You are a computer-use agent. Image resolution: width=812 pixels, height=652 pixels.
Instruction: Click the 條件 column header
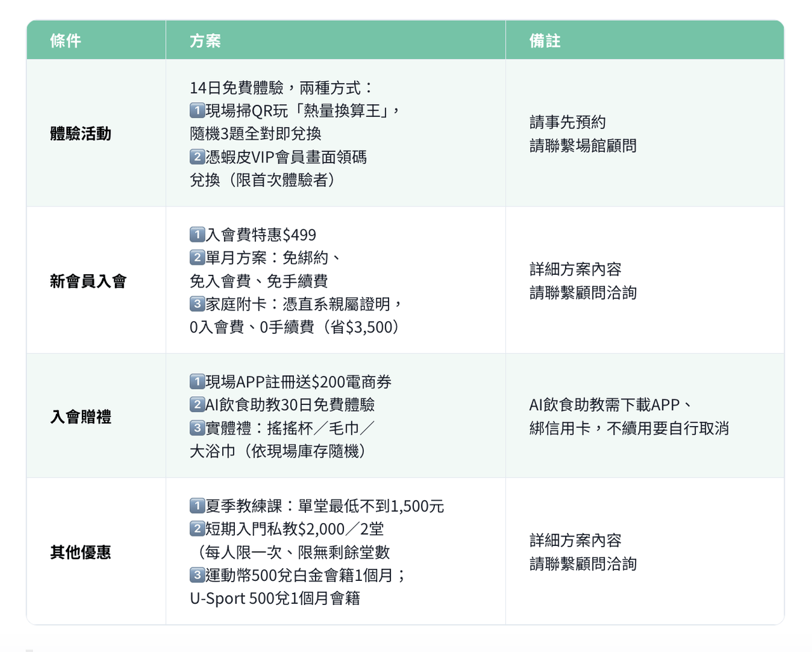pyautogui.click(x=96, y=41)
